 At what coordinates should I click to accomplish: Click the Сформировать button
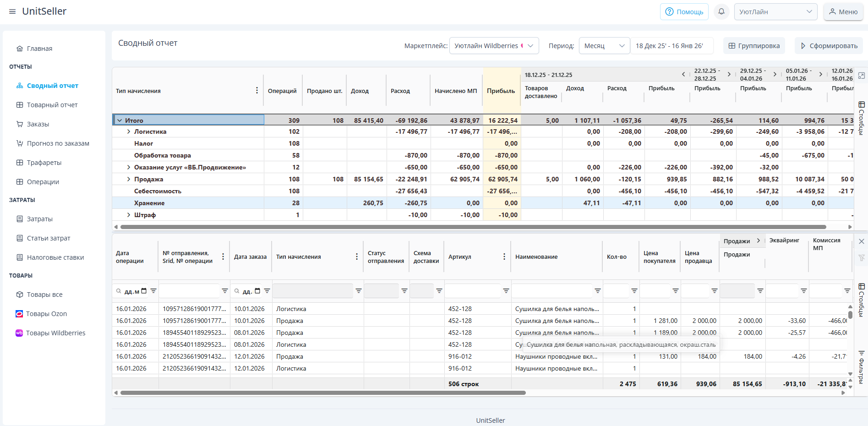829,46
